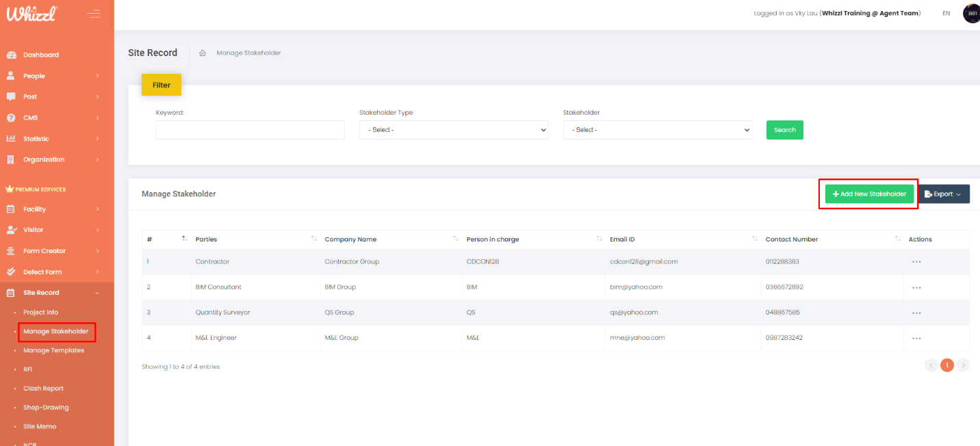Open the Stakeholder select dropdown
This screenshot has width=980, height=446.
(657, 130)
